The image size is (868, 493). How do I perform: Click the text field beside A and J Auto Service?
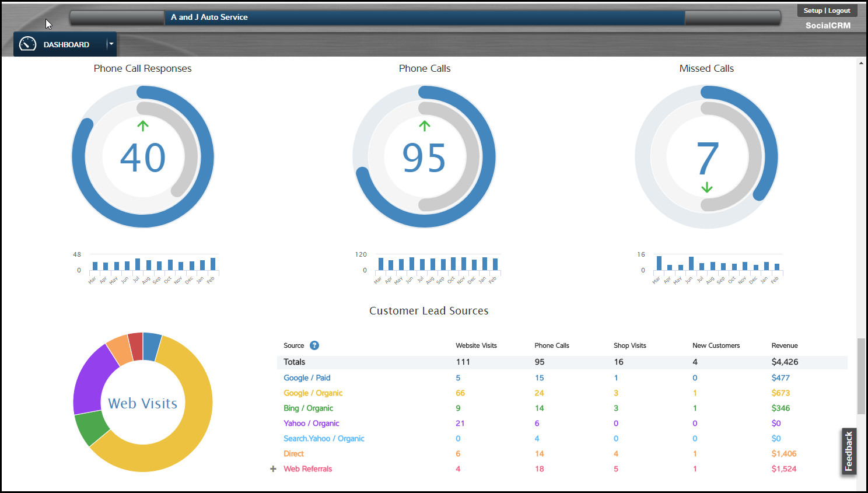coord(117,17)
